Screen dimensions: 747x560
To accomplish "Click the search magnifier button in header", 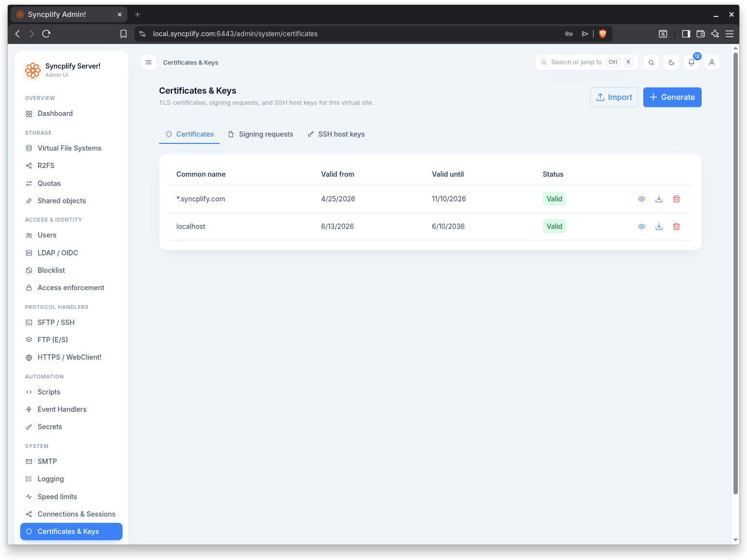I will [651, 62].
